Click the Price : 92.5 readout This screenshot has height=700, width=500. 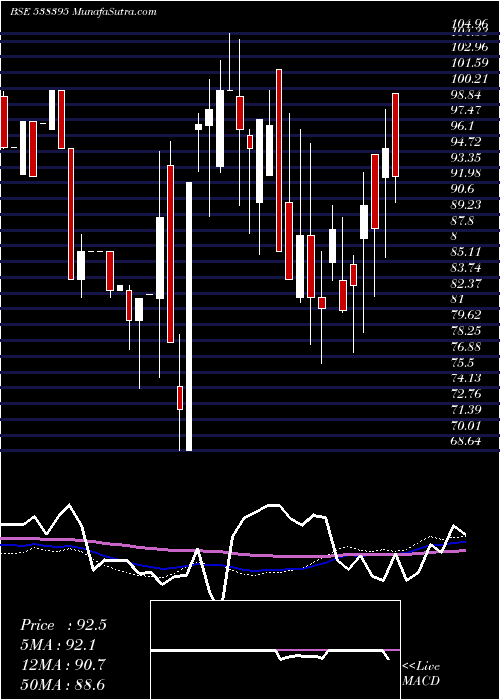(63, 625)
